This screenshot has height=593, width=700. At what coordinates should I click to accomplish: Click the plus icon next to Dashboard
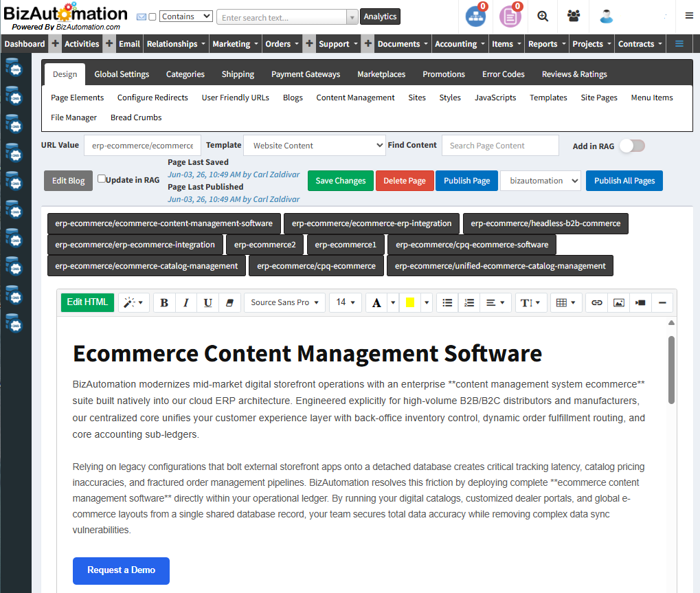(55, 43)
